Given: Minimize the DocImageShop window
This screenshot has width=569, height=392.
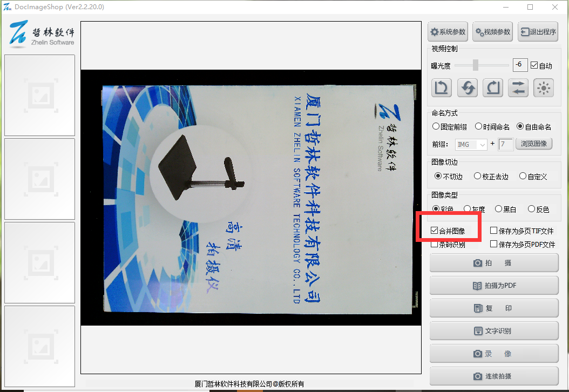Looking at the screenshot, I should coord(506,7).
